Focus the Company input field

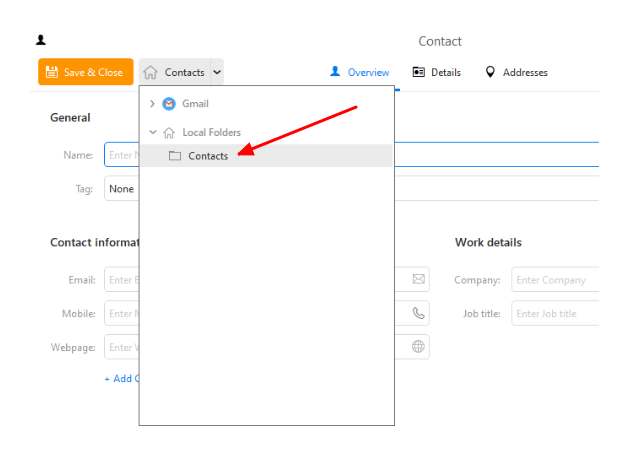pyautogui.click(x=555, y=280)
